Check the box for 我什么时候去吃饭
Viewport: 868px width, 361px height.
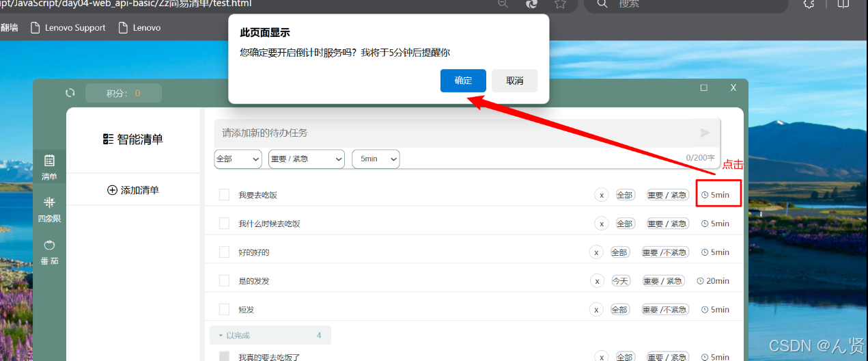point(224,224)
